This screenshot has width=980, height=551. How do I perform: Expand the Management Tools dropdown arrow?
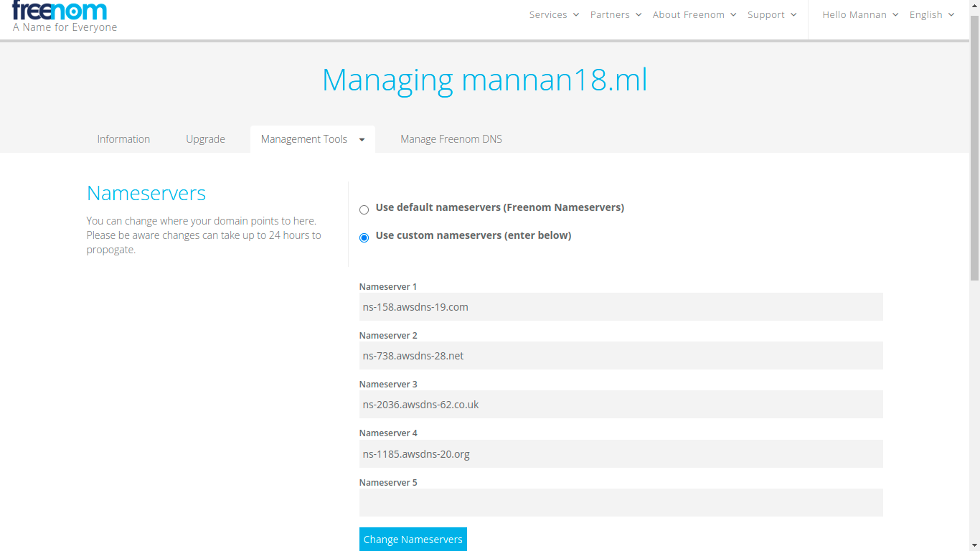(361, 138)
